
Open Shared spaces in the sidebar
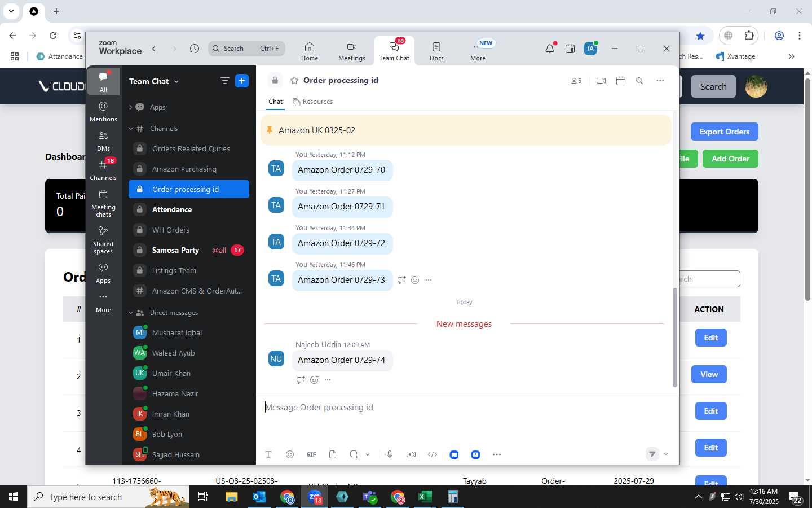point(103,240)
